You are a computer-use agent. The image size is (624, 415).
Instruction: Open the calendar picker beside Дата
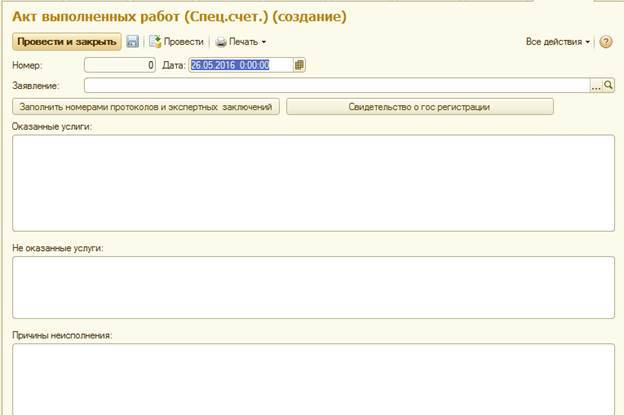300,65
